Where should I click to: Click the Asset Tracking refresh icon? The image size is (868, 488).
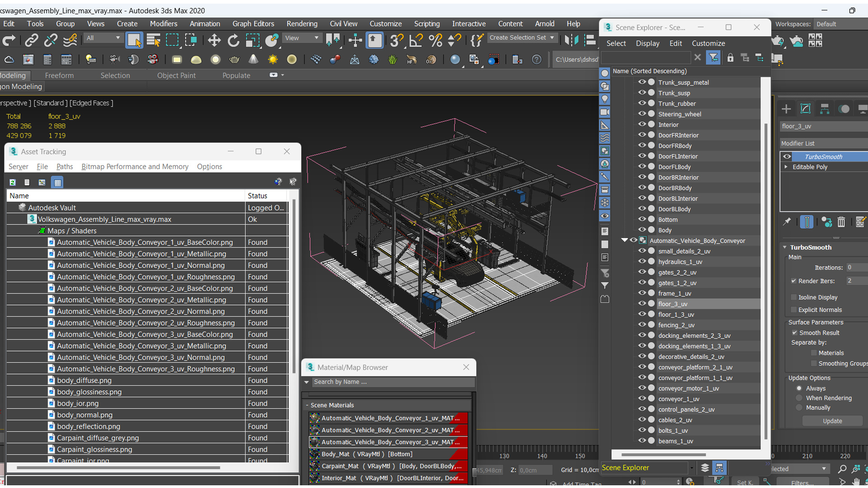13,183
